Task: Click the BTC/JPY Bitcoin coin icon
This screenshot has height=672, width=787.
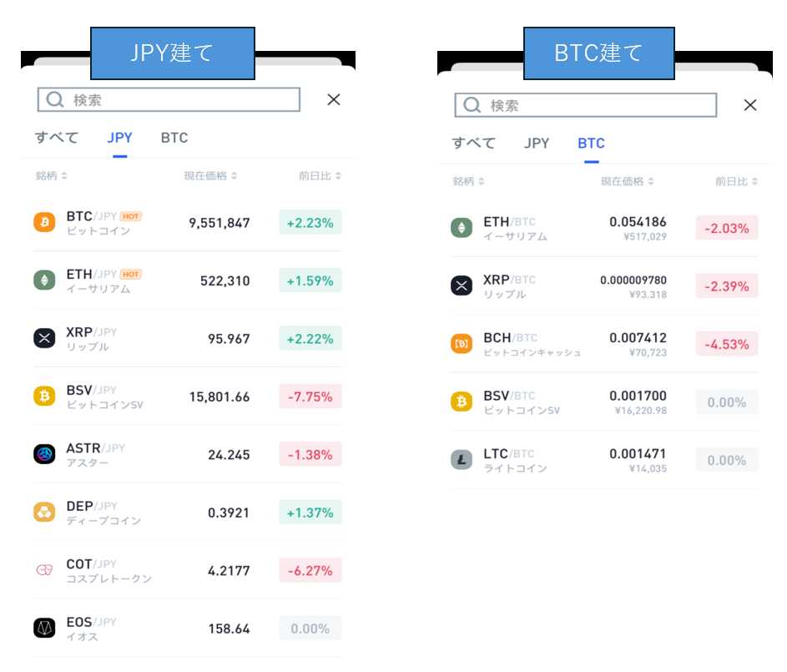Action: (x=44, y=223)
